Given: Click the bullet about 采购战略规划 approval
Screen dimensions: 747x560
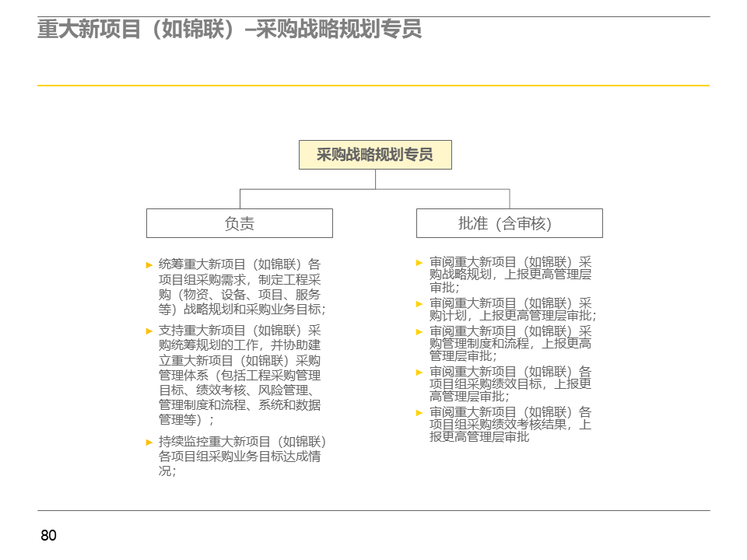Looking at the screenshot, I should point(510,275).
